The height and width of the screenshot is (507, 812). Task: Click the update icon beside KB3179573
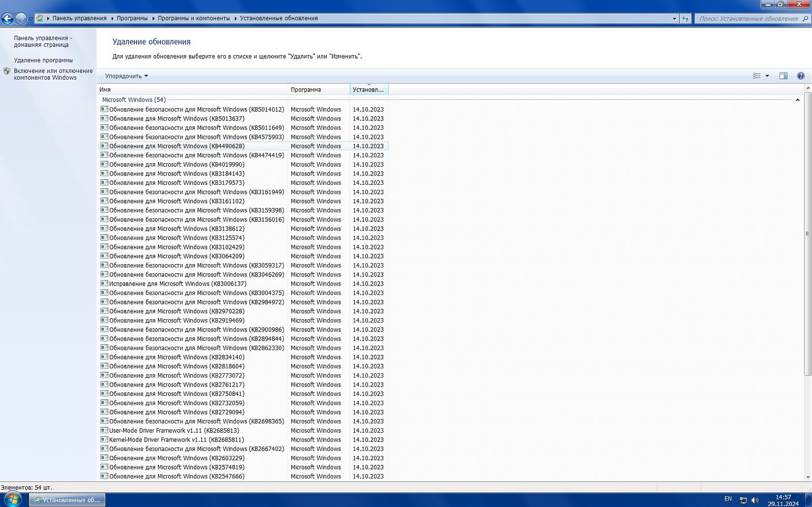pos(104,182)
